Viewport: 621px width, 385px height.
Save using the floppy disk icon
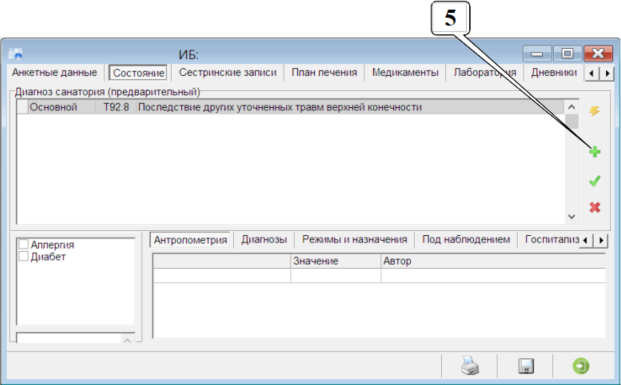click(x=526, y=366)
